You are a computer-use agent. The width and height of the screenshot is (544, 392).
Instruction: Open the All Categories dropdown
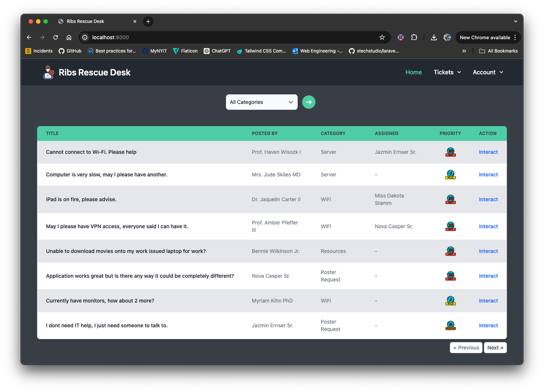261,102
